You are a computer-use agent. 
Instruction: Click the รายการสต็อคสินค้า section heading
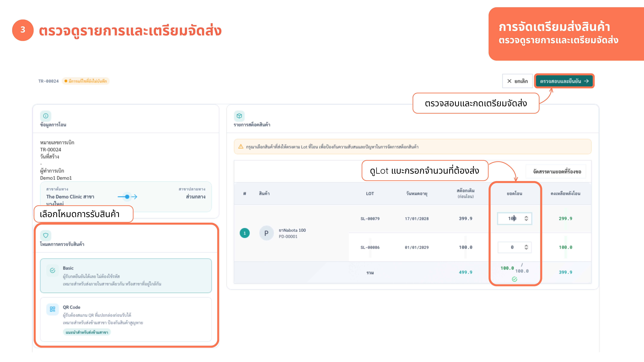252,125
